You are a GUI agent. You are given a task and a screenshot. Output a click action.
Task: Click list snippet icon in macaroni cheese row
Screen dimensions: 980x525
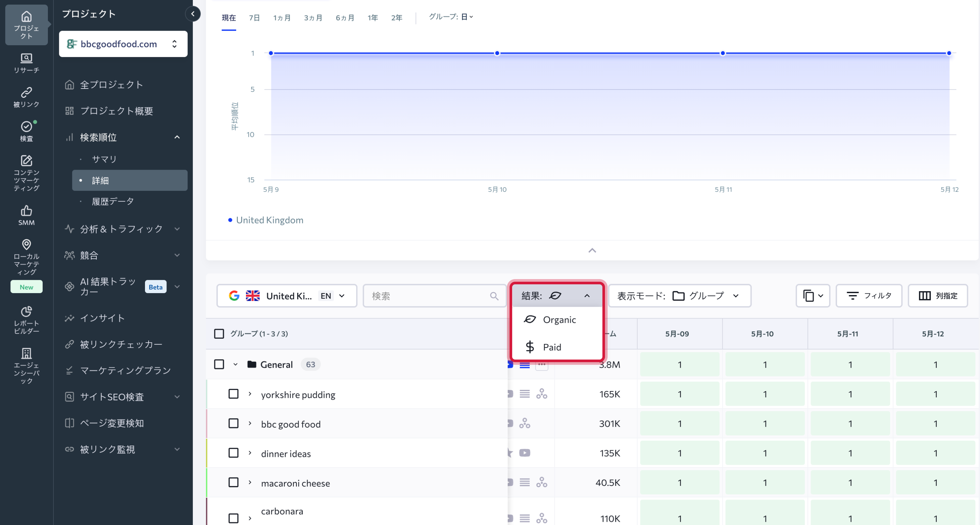click(525, 483)
